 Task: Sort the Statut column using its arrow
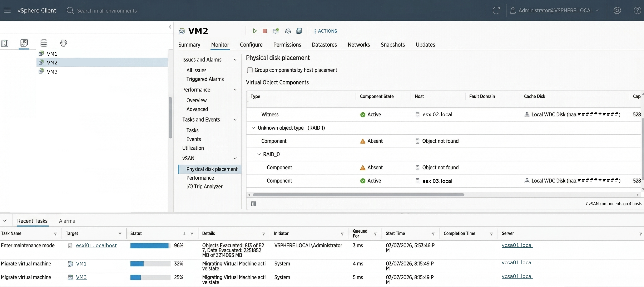[x=184, y=233]
